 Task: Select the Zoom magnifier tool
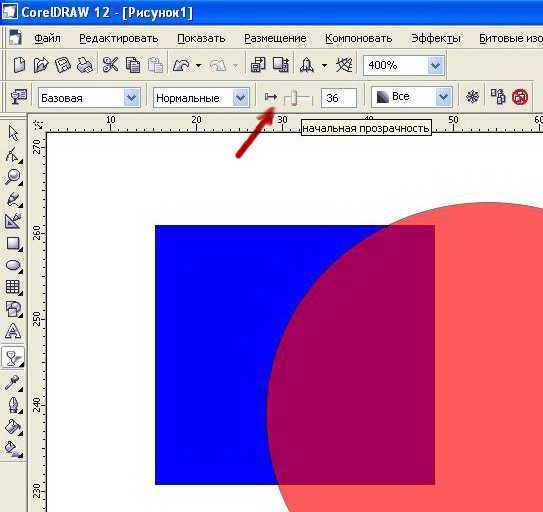point(13,177)
